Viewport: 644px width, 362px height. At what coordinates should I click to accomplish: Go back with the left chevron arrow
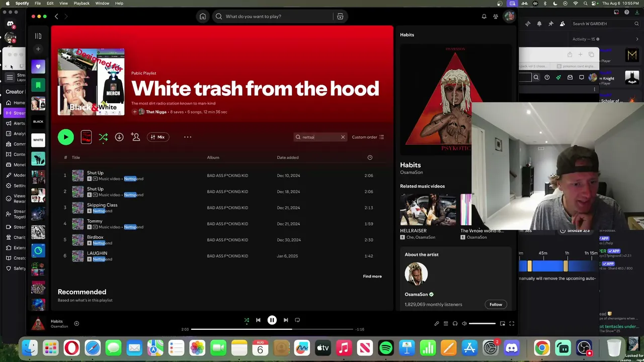(x=56, y=17)
